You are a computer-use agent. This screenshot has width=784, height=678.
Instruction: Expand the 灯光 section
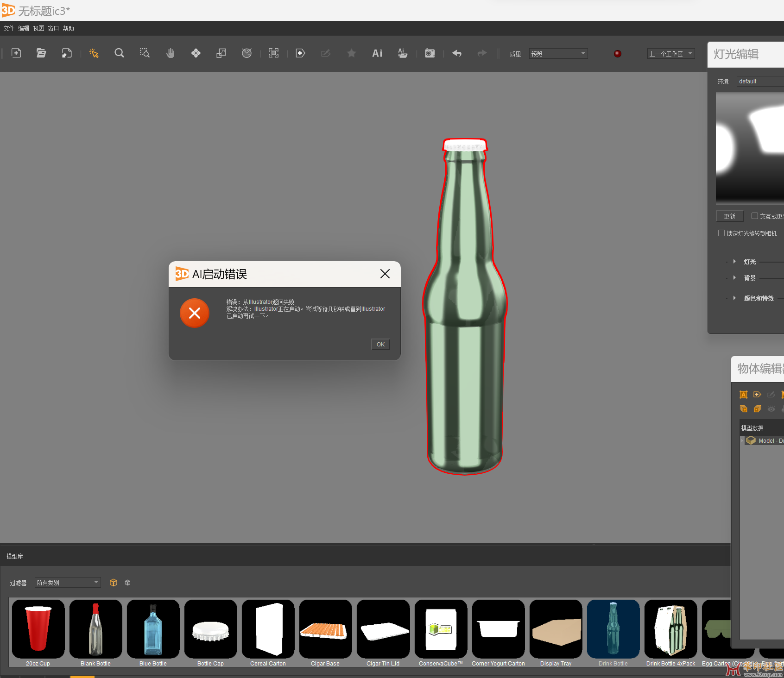click(x=734, y=262)
